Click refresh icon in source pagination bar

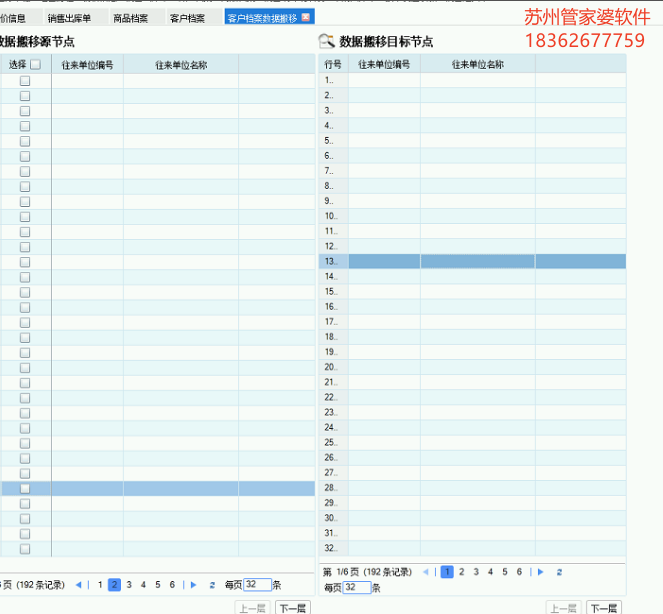pos(212,585)
